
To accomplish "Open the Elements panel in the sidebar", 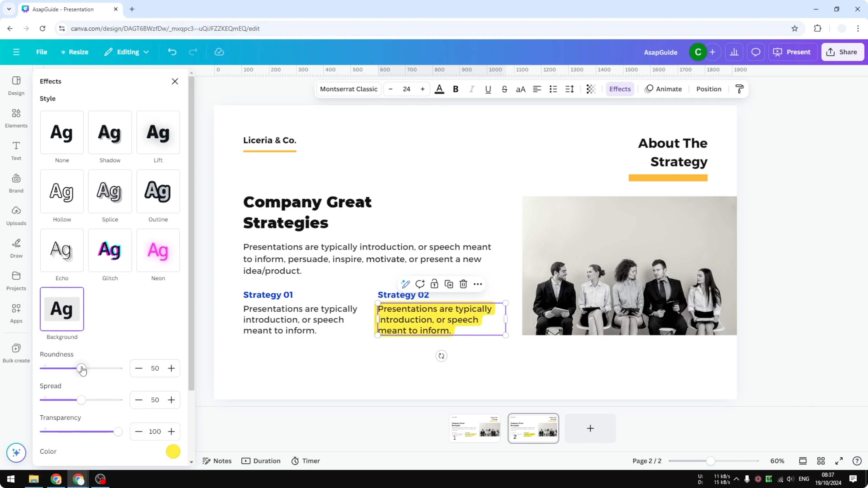I will click(x=16, y=118).
